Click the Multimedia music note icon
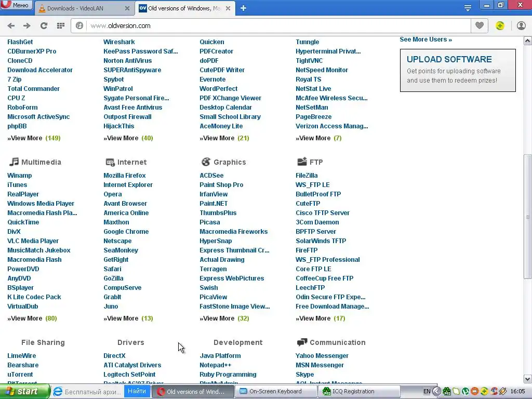Viewport: 532px width, 399px height. click(x=14, y=162)
